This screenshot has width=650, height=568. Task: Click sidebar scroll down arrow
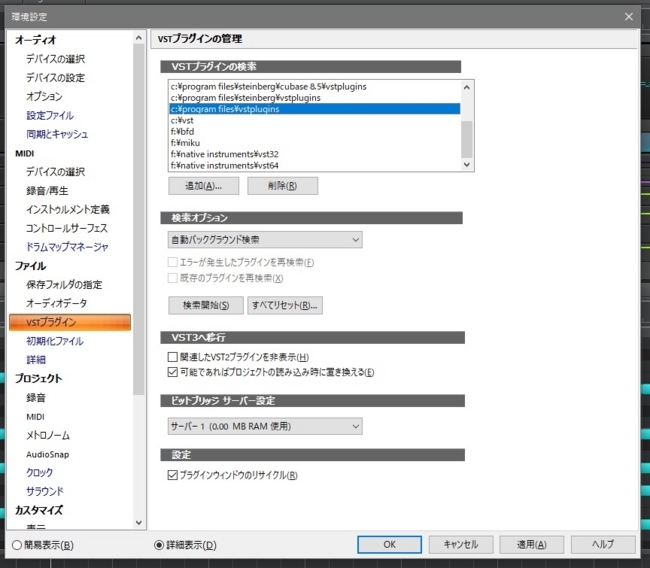pos(138,523)
